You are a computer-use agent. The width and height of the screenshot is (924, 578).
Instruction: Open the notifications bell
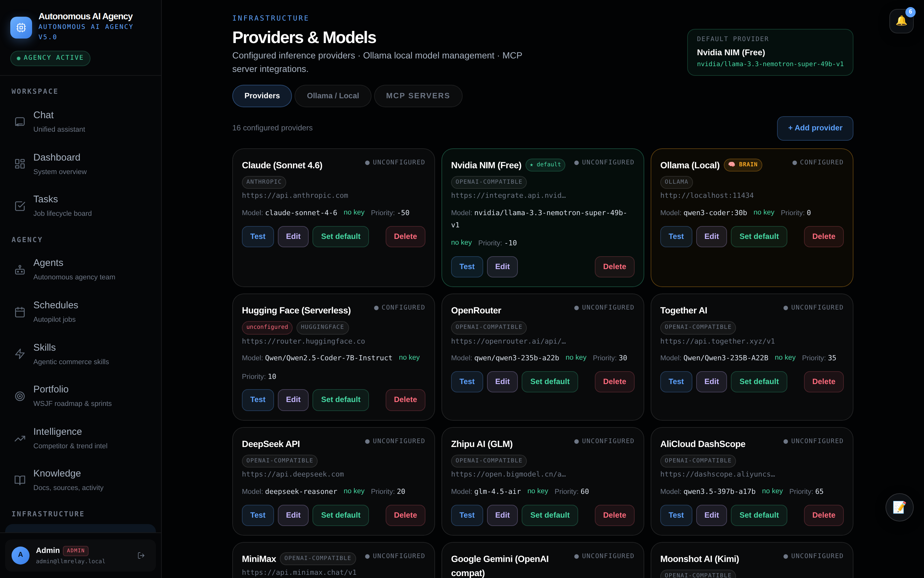click(901, 21)
